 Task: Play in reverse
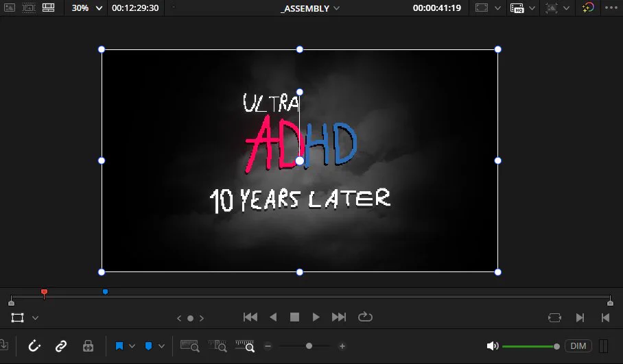click(273, 317)
